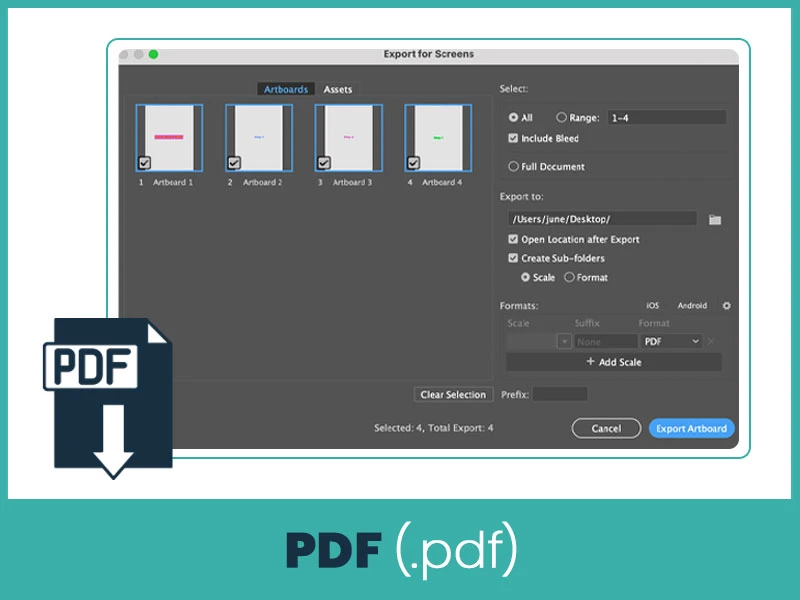Open the Formats settings gear

[727, 305]
